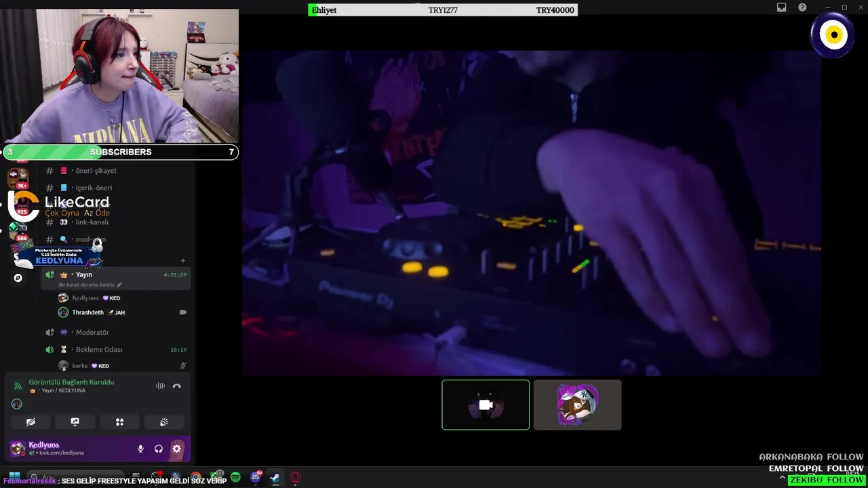Disconnect from voice with the hang-up icon
The width and height of the screenshot is (868, 488).
[x=177, y=386]
